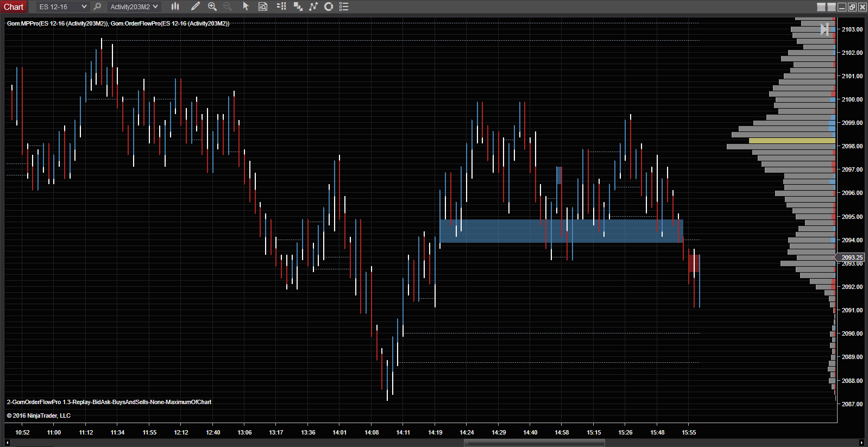Click the zoom out magnifier icon

pyautogui.click(x=228, y=7)
